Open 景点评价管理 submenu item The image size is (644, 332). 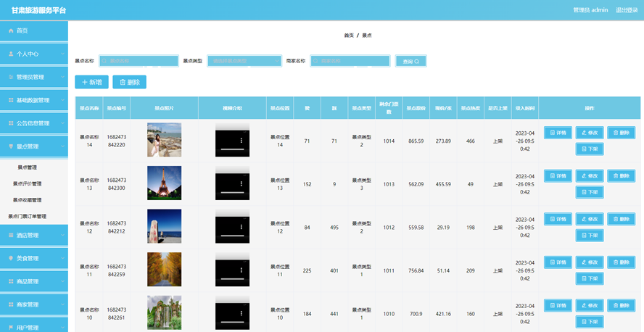(27, 184)
